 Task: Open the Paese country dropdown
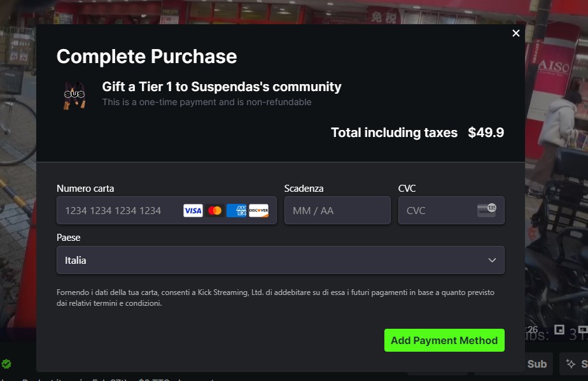281,260
